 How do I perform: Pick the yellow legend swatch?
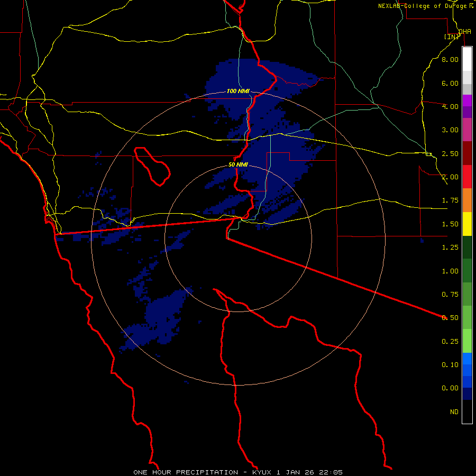click(467, 224)
